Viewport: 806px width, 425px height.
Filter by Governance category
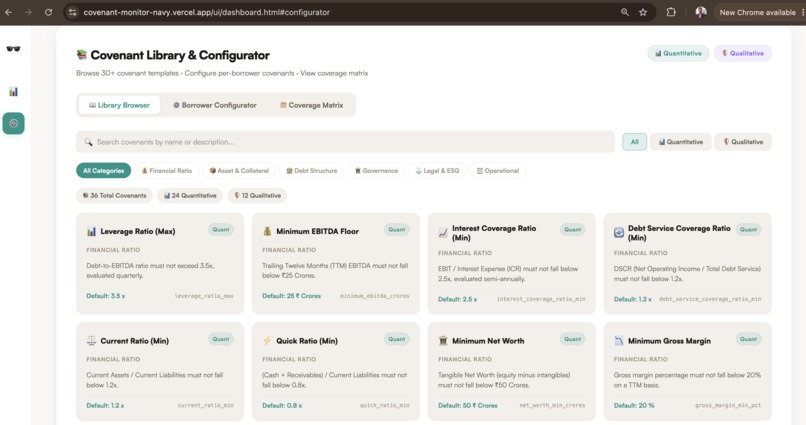[376, 171]
